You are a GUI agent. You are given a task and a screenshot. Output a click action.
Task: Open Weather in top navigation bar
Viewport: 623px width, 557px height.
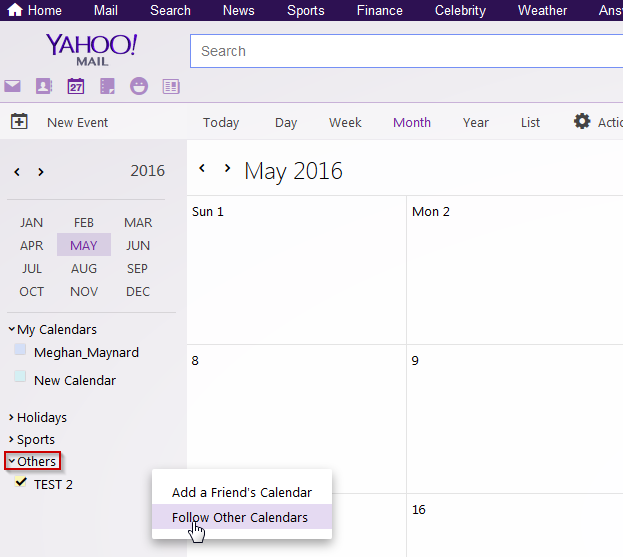tap(542, 10)
